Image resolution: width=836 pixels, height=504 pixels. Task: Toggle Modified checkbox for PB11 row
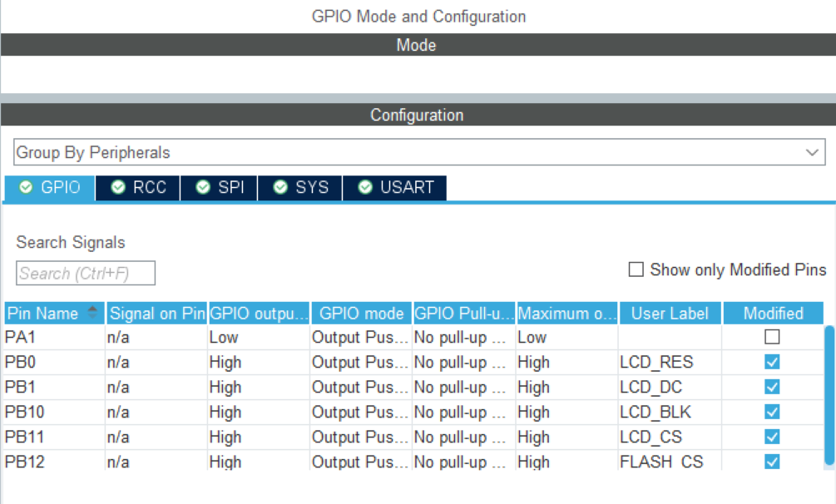(772, 437)
